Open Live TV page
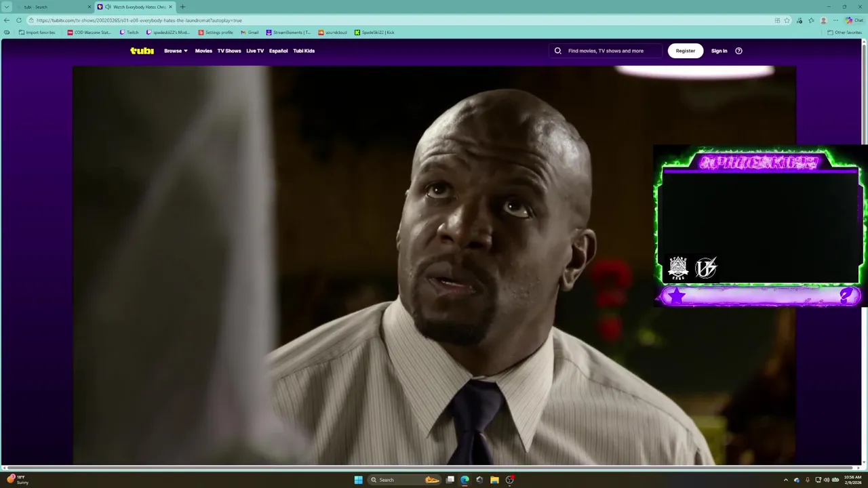This screenshot has width=868, height=488. pyautogui.click(x=255, y=51)
